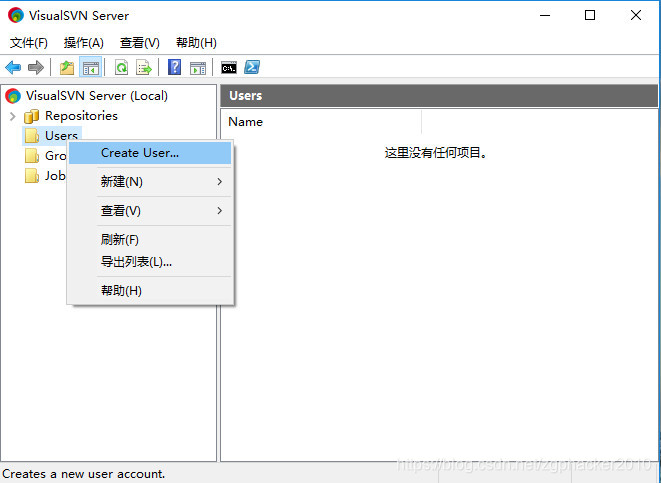Image resolution: width=661 pixels, height=483 pixels.
Task: Click the up one level folder icon
Action: (67, 67)
